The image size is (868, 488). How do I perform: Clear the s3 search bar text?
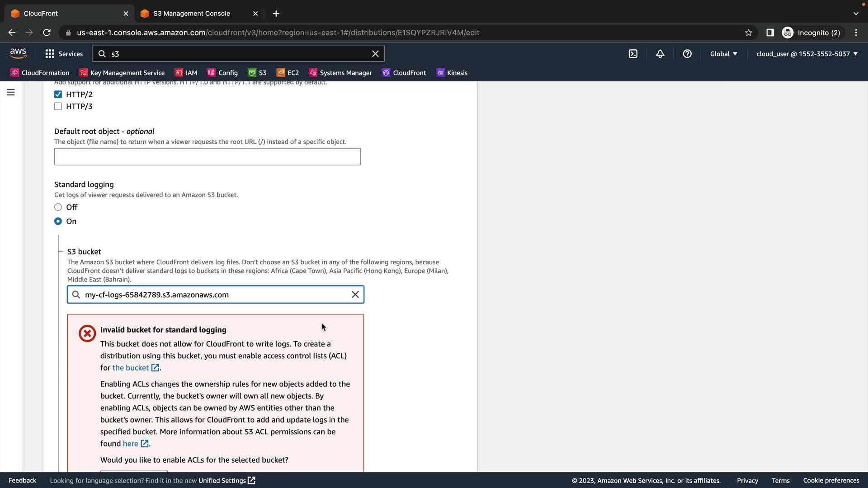[x=375, y=54]
